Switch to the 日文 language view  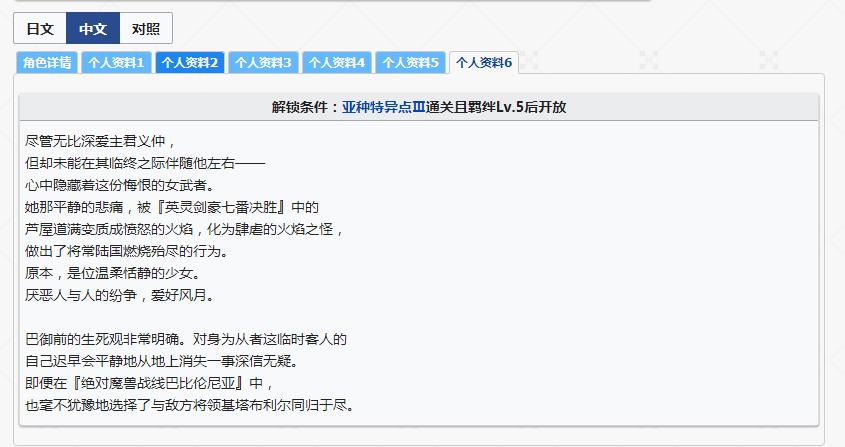40,29
